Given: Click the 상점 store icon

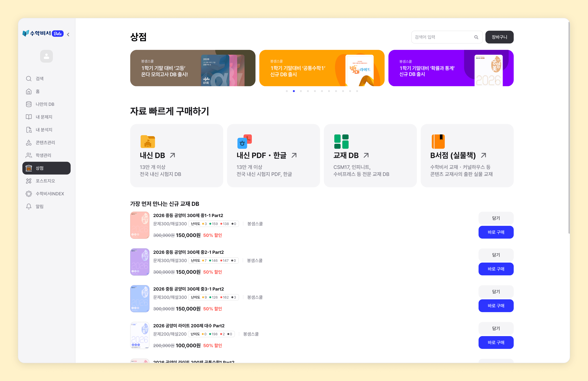Looking at the screenshot, I should 29,168.
